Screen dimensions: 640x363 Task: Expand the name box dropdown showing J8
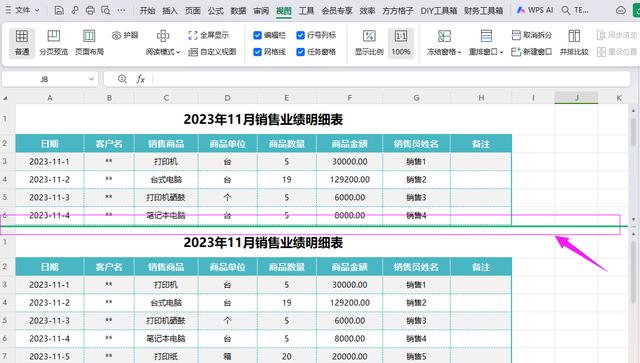point(91,79)
